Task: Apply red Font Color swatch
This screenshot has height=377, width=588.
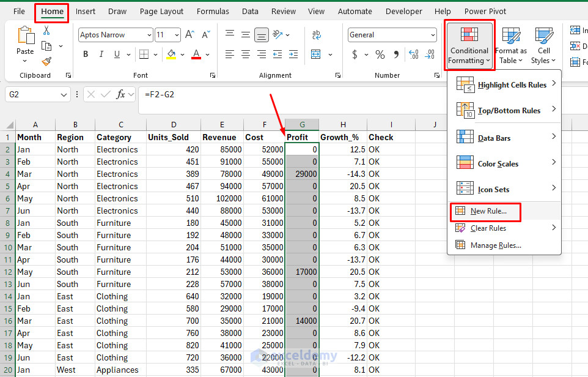Action: [x=196, y=54]
